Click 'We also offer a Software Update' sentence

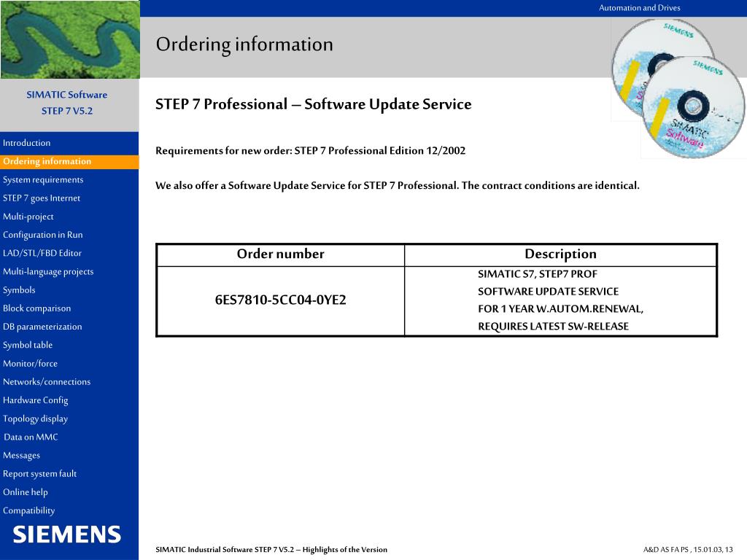coord(398,186)
